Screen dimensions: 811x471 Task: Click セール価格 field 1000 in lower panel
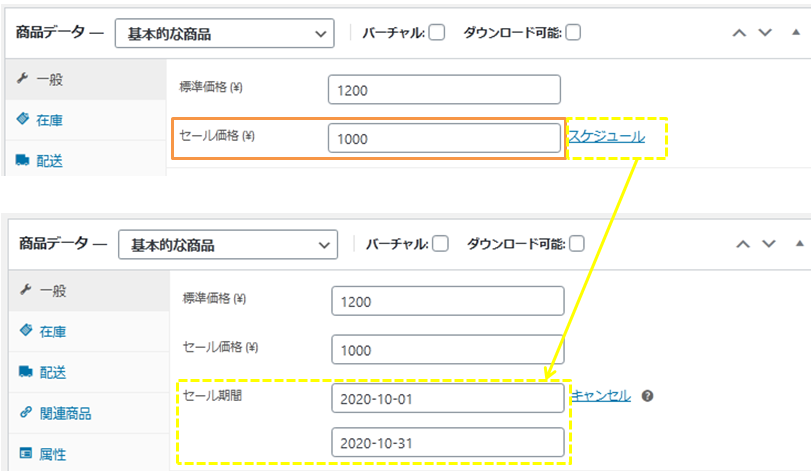[448, 350]
